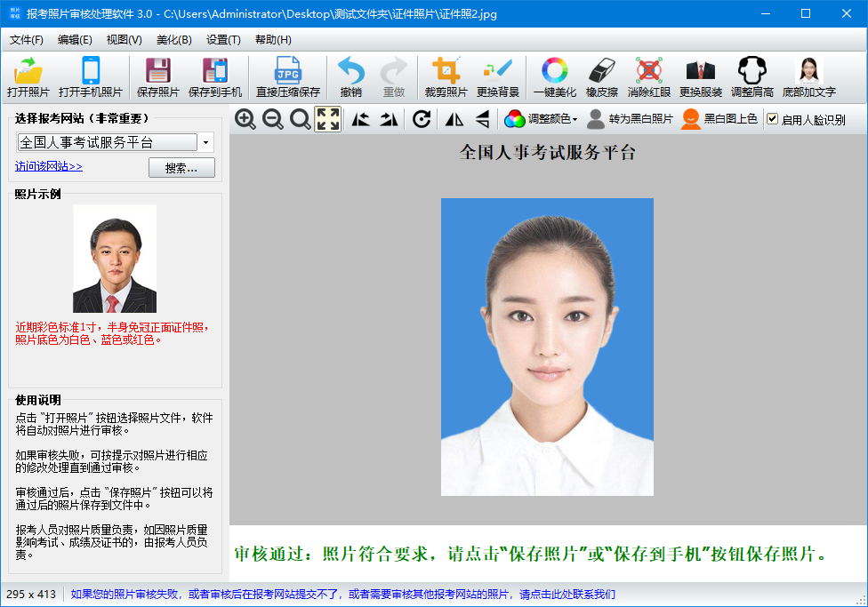The height and width of the screenshot is (607, 868).
Task: Open the 调整颜色 dropdown
Action: (542, 119)
